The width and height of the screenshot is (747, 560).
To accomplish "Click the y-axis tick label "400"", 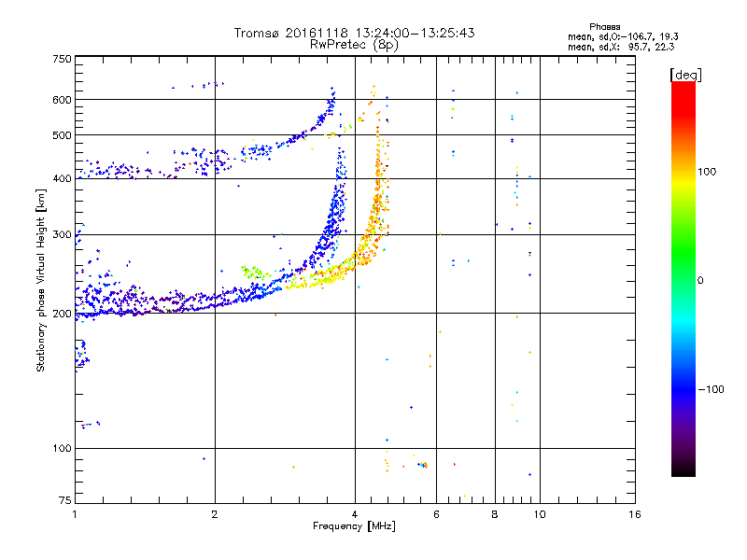I will pyautogui.click(x=62, y=178).
